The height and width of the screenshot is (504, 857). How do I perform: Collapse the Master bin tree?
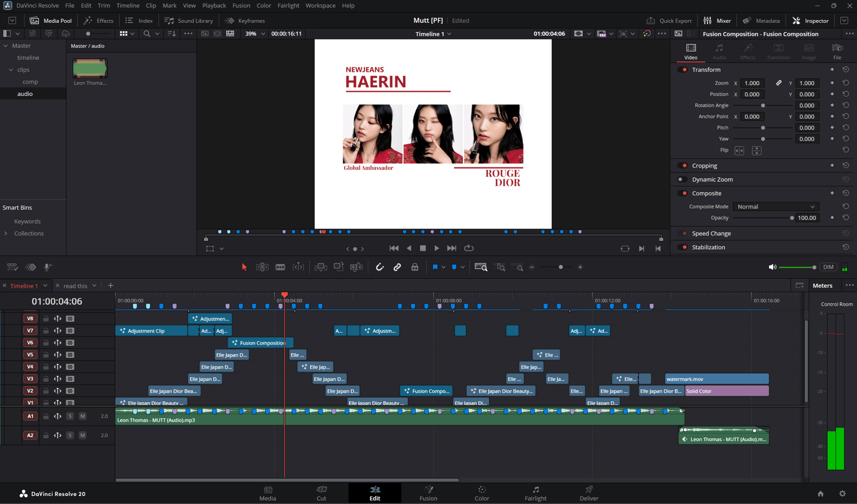pos(6,46)
